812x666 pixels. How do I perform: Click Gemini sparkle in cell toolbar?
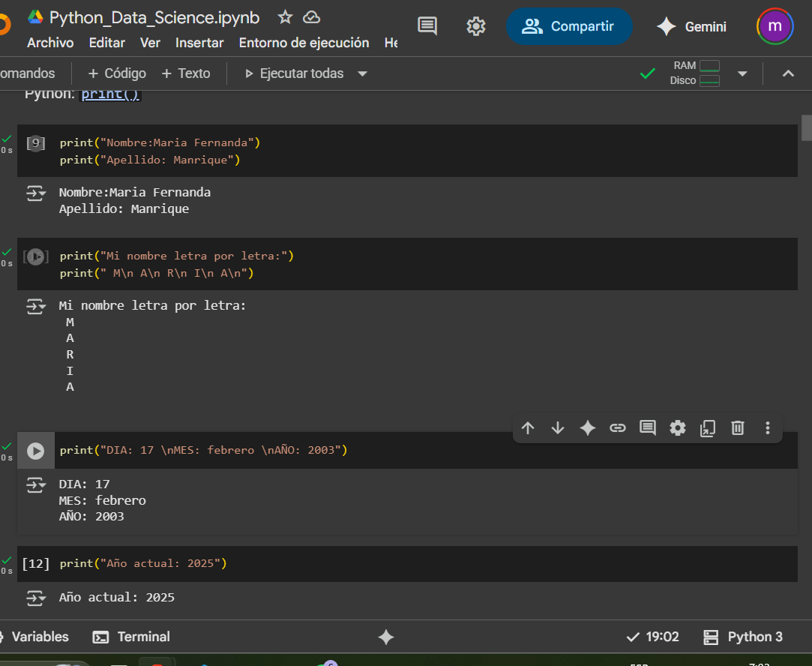pos(588,427)
